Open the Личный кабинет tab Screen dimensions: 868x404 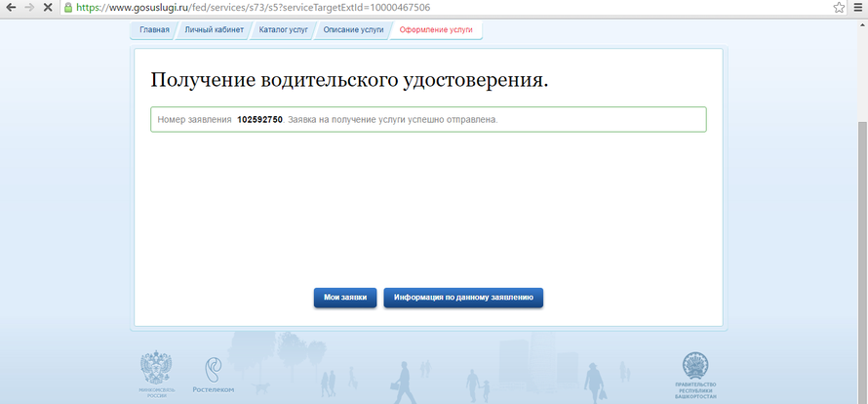point(212,30)
